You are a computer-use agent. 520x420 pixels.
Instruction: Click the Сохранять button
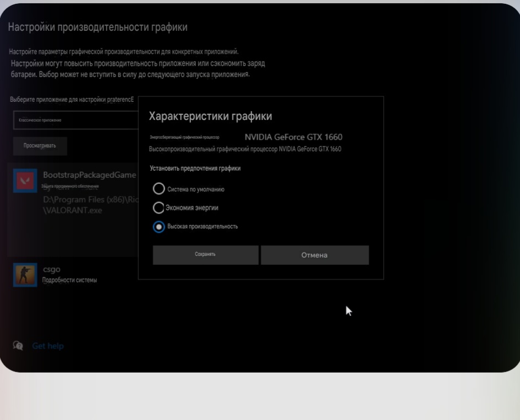[x=206, y=255]
